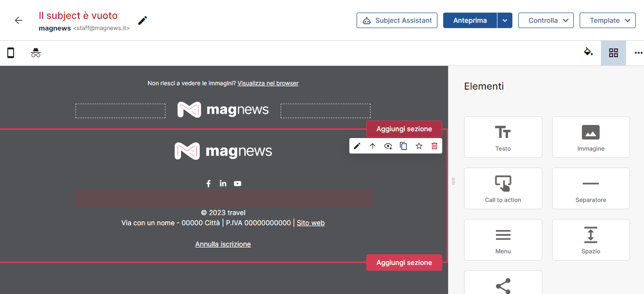Screen dimensions: 644x294
Task: Select the Spazio element card
Action: pos(591,240)
